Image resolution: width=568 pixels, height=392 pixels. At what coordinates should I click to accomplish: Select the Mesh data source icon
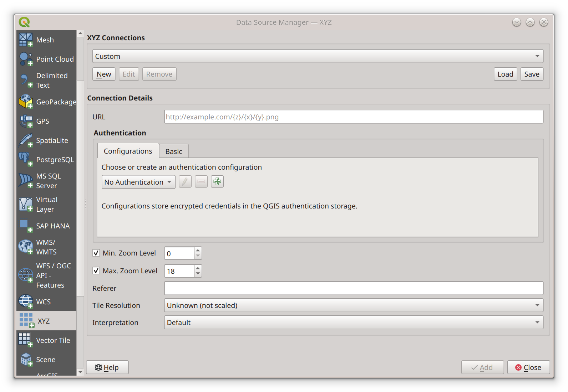click(x=26, y=40)
